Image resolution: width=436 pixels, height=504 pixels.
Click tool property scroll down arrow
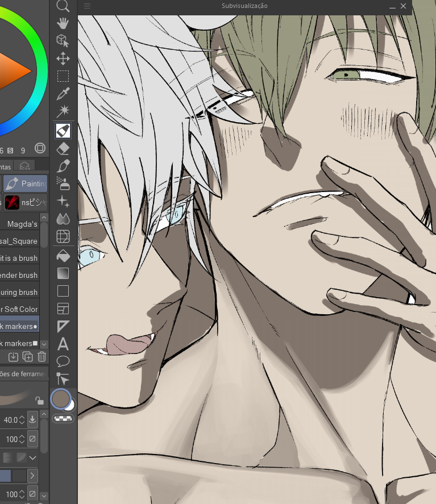(x=44, y=496)
